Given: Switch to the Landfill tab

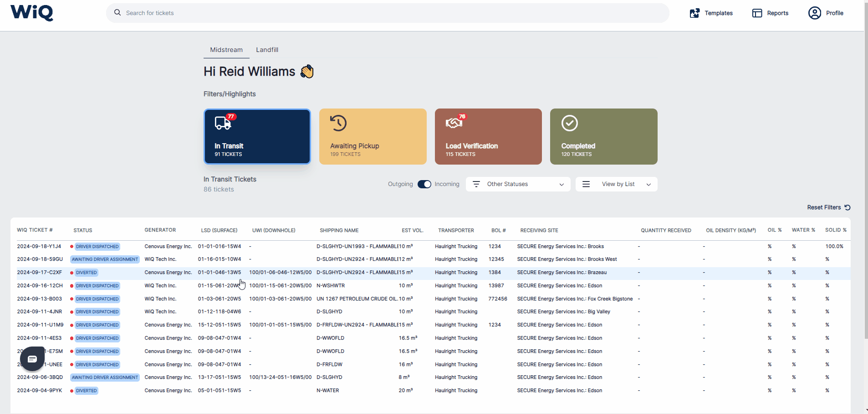Looking at the screenshot, I should [267, 50].
